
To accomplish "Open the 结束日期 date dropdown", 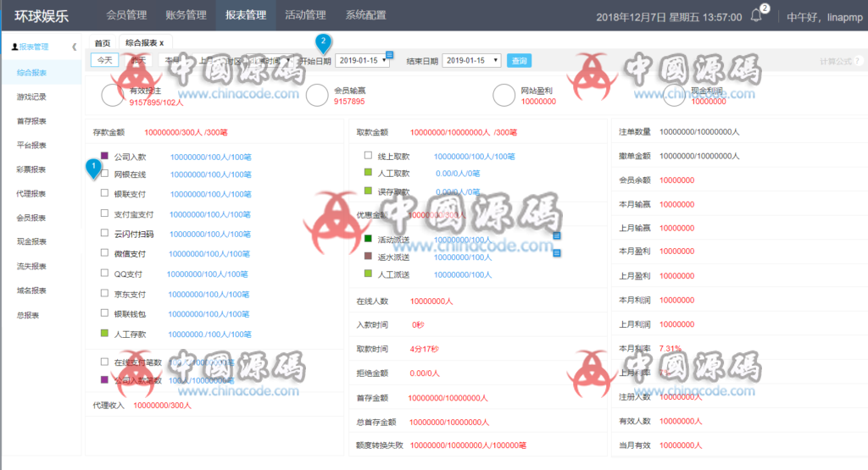I will 471,60.
